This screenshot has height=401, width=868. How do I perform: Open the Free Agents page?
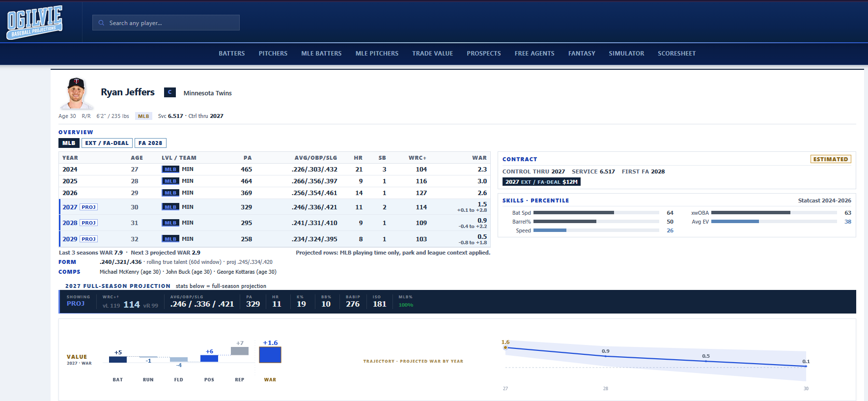[x=534, y=54]
